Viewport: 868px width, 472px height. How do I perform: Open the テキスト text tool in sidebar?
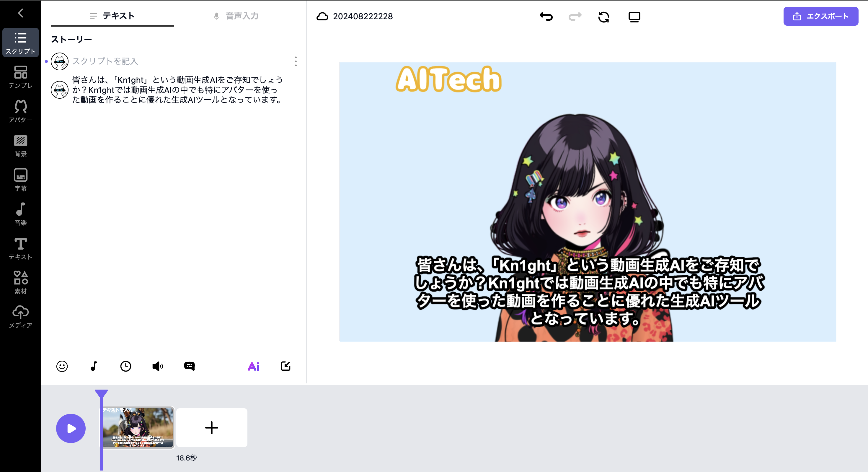tap(21, 249)
